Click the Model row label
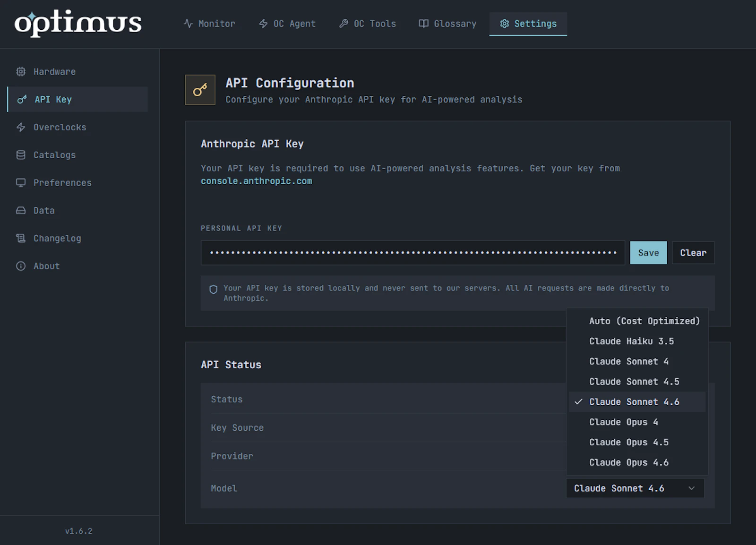The image size is (756, 545). 224,488
